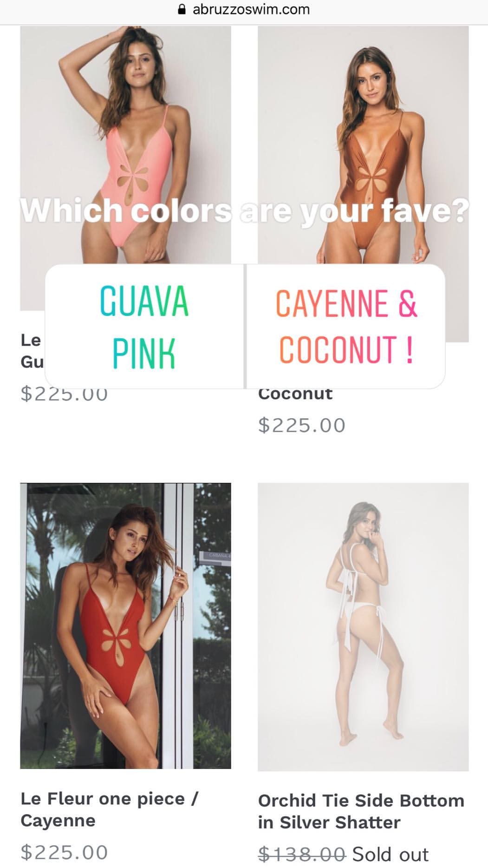Tap the lock icon in address bar
The height and width of the screenshot is (868, 488).
coord(182,9)
